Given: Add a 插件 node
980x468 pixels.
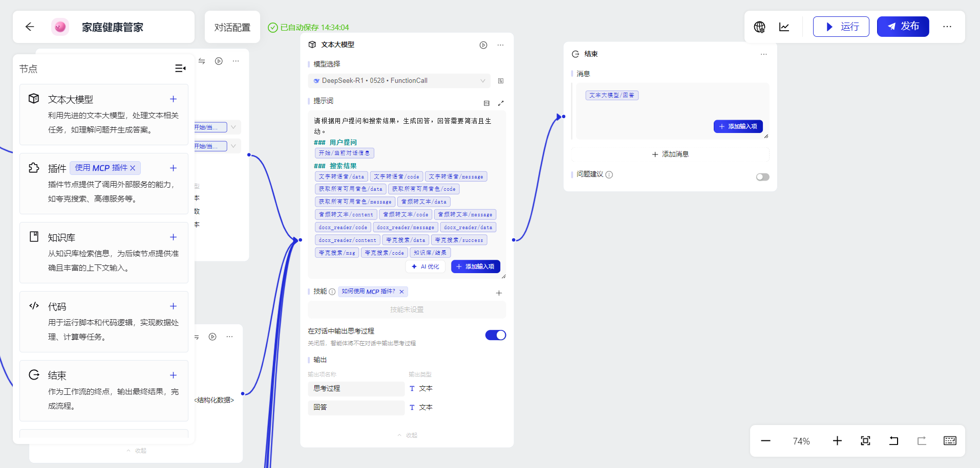Looking at the screenshot, I should (173, 168).
